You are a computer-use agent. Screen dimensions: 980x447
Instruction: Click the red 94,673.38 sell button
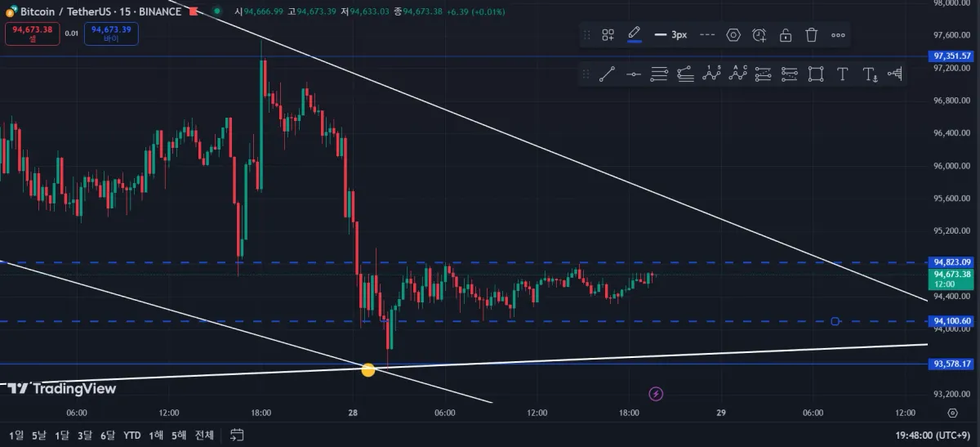(x=32, y=34)
